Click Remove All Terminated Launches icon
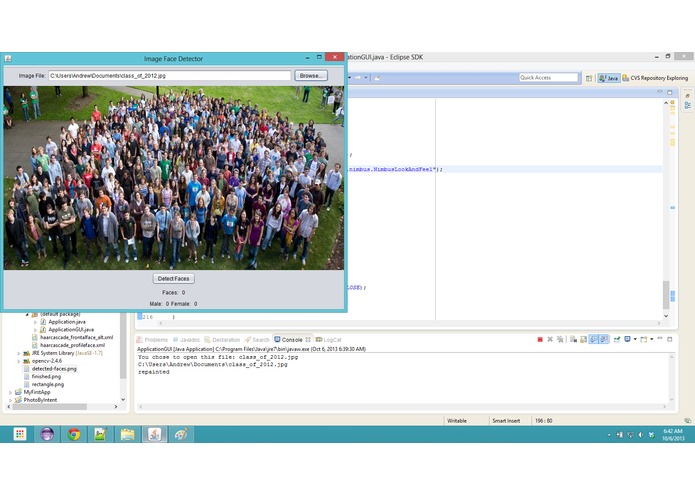695x494 pixels. 560,339
